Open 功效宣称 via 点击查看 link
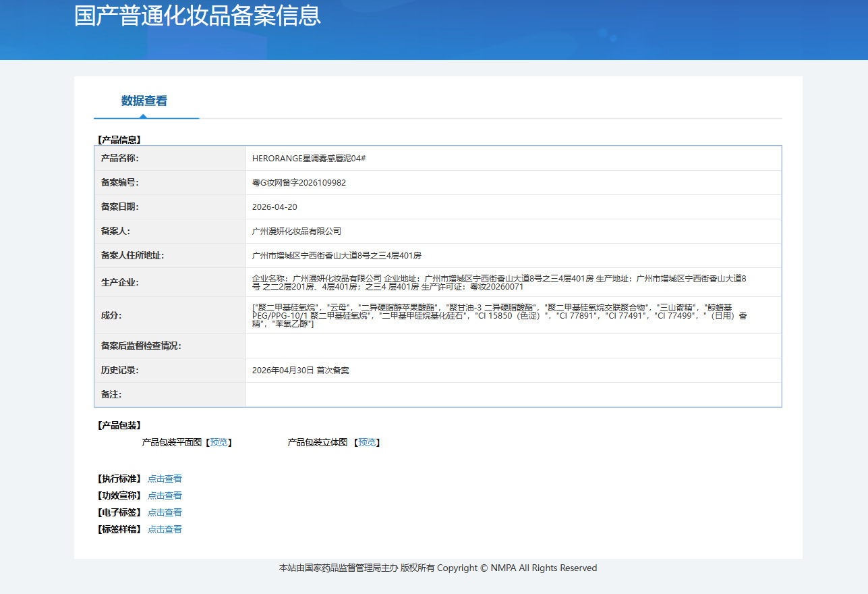This screenshot has height=594, width=868. [165, 495]
